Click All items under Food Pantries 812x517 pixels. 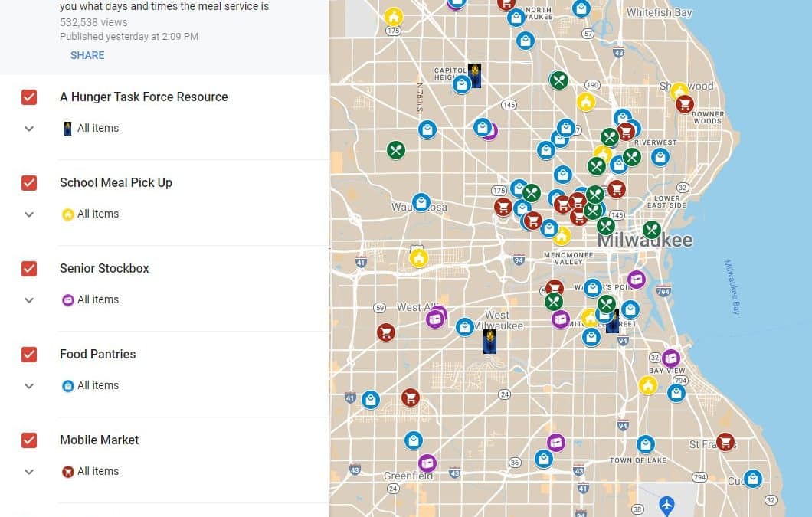98,385
